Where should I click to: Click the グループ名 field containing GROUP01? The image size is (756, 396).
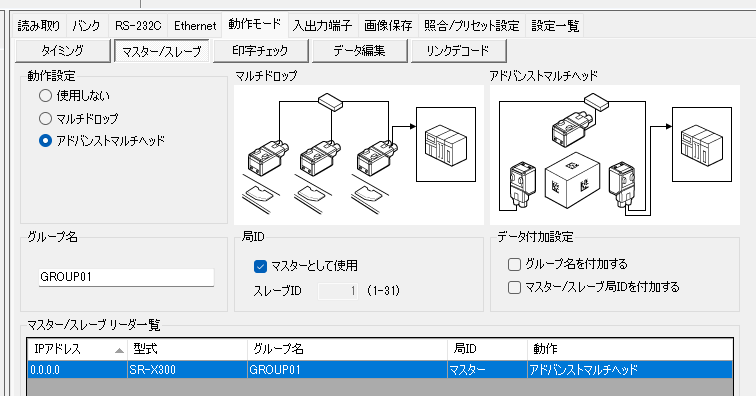(x=126, y=277)
